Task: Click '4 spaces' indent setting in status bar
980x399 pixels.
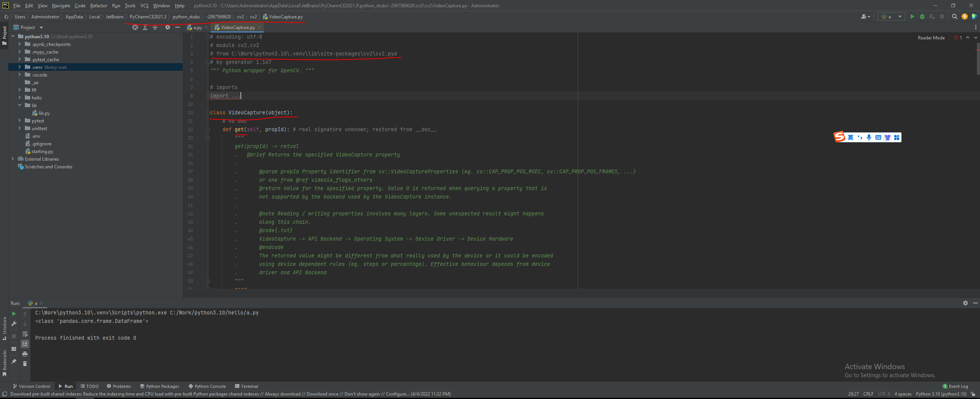Action: pyautogui.click(x=903, y=394)
